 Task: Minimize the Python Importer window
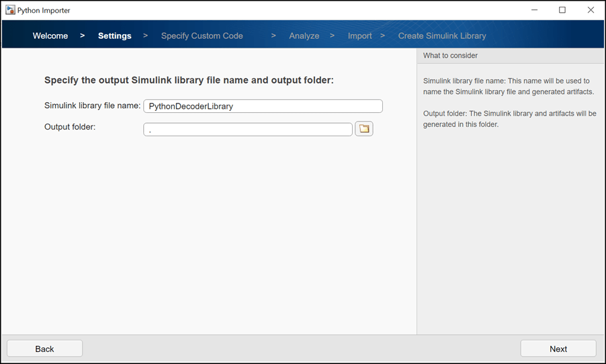point(534,10)
